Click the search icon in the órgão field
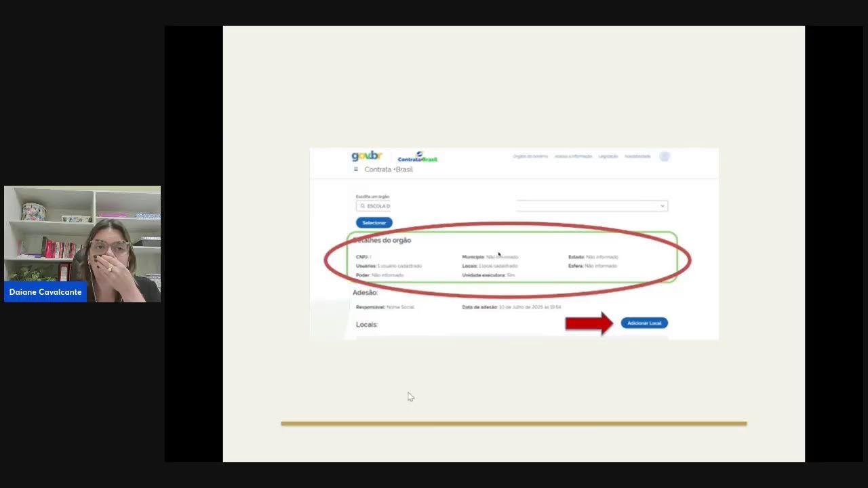868x488 pixels. (363, 206)
